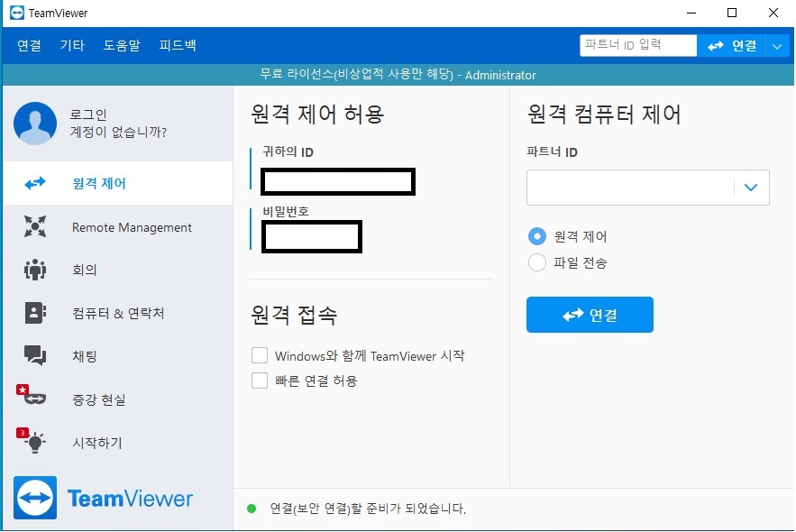Click the license banner 무료 라이선스 text
796x532 pixels.
398,75
